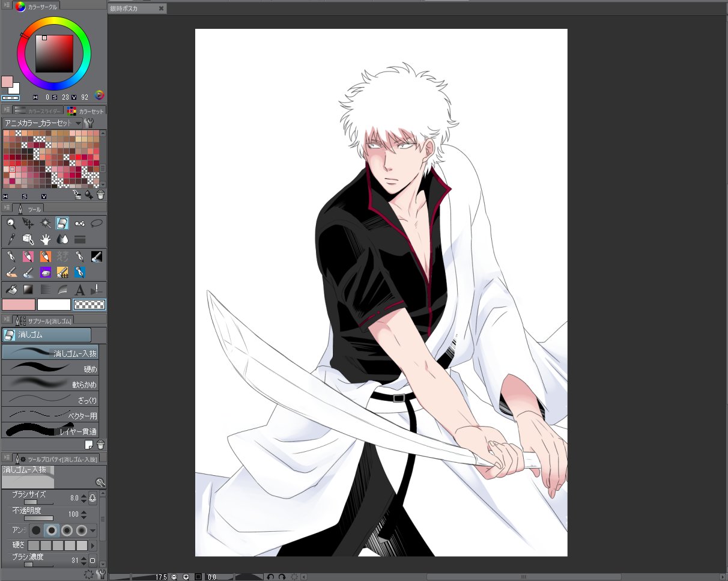
Task: Select the Zoom magnifier tool
Action: pos(11,223)
